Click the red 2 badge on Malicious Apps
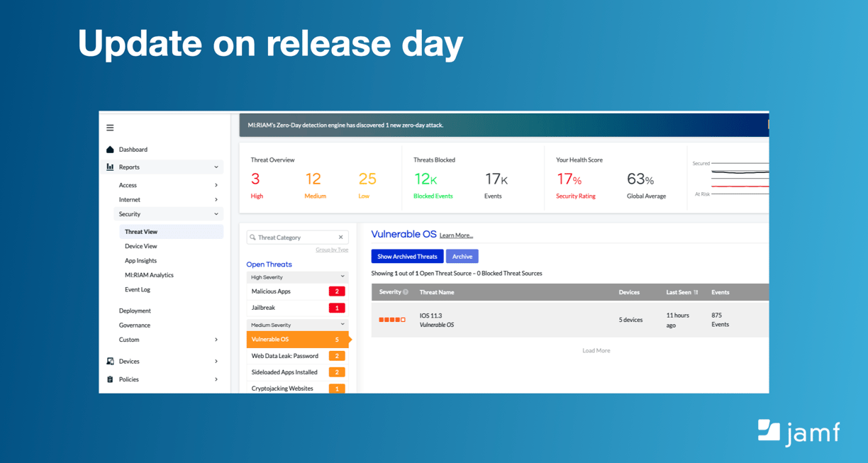Viewport: 868px width, 463px height. (337, 291)
